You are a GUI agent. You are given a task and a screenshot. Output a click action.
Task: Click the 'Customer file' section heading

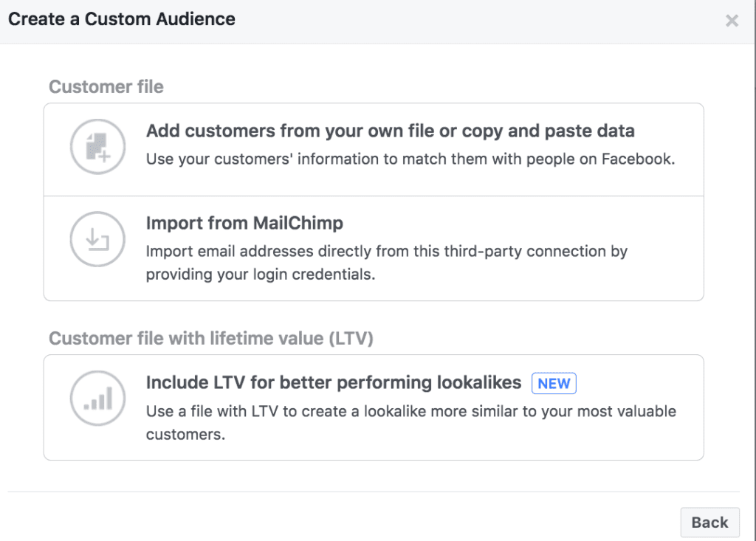106,86
